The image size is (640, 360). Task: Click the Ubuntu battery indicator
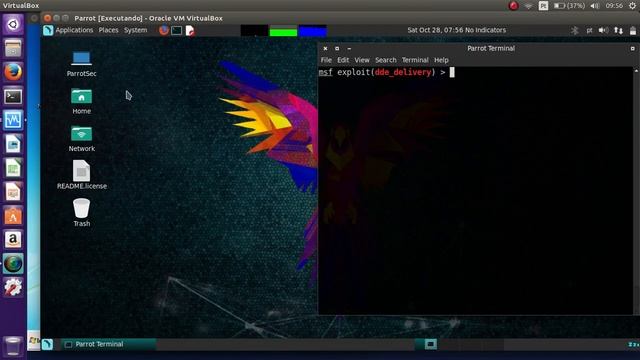(569, 6)
